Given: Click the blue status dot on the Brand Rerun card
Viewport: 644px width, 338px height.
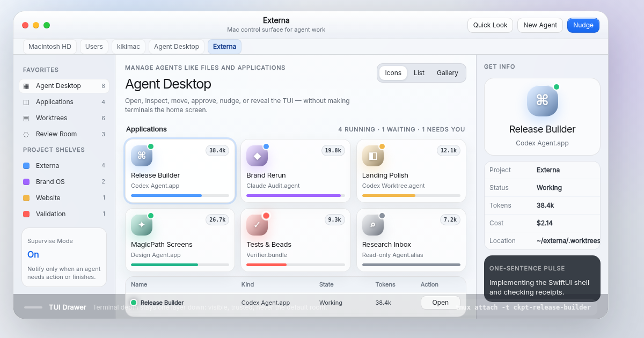Looking at the screenshot, I should pyautogui.click(x=266, y=146).
